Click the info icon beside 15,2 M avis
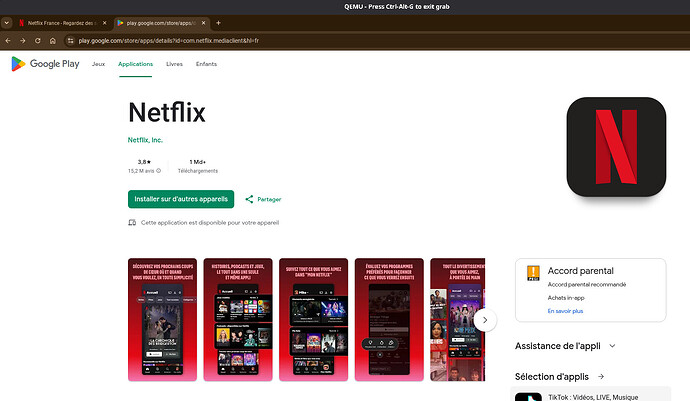Viewport: 690px width, 401px height. 158,171
